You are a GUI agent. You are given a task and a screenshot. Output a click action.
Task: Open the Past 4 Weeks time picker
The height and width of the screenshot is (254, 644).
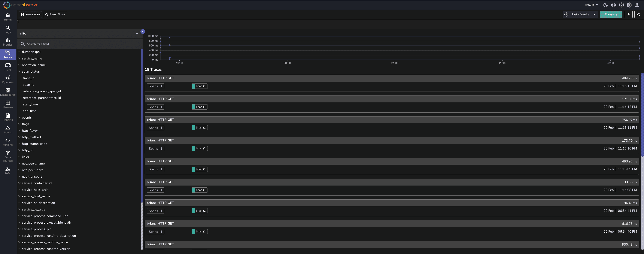(580, 14)
